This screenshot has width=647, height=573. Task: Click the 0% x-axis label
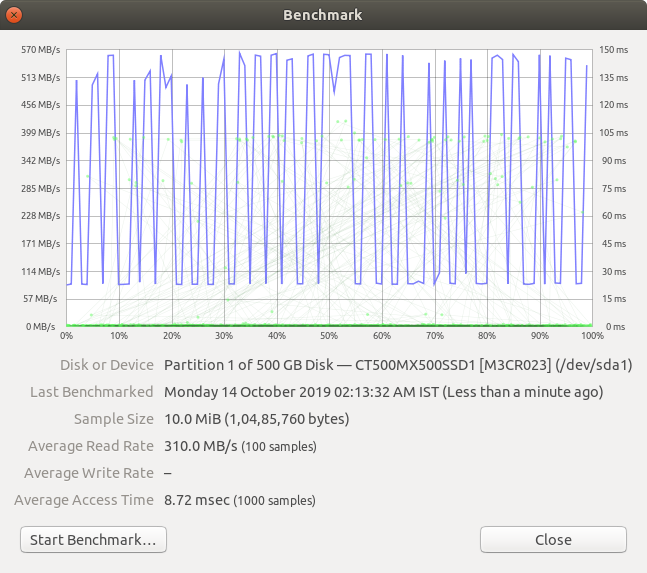coord(66,336)
